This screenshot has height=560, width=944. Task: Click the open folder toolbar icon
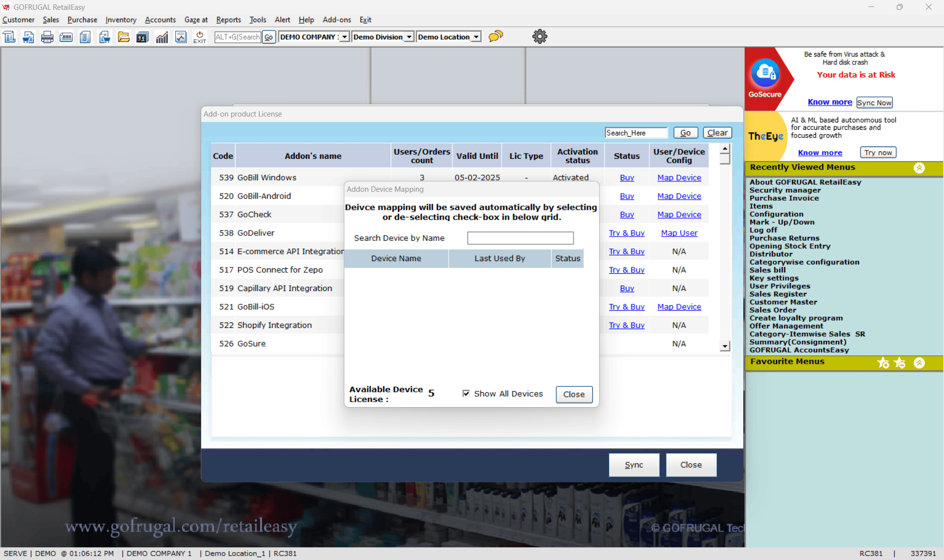[x=123, y=37]
